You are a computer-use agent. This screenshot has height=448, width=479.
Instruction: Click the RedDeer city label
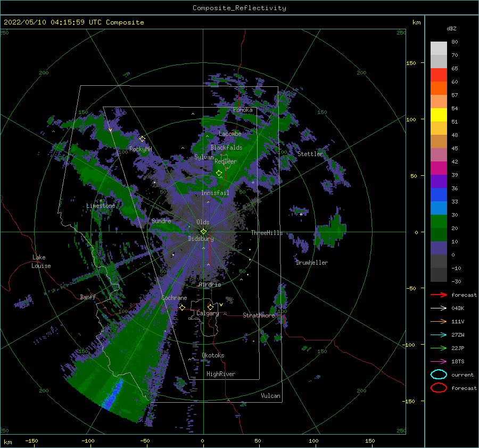click(226, 161)
